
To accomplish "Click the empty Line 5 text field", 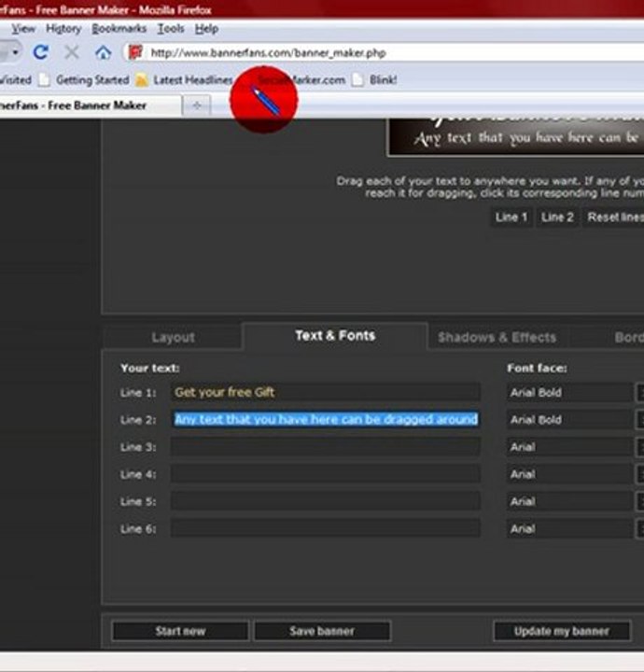I will coord(326,501).
